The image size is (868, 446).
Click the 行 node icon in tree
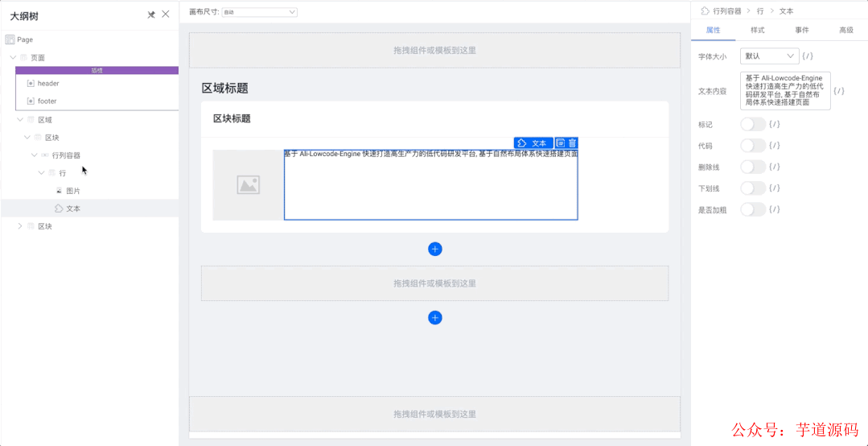coord(52,173)
